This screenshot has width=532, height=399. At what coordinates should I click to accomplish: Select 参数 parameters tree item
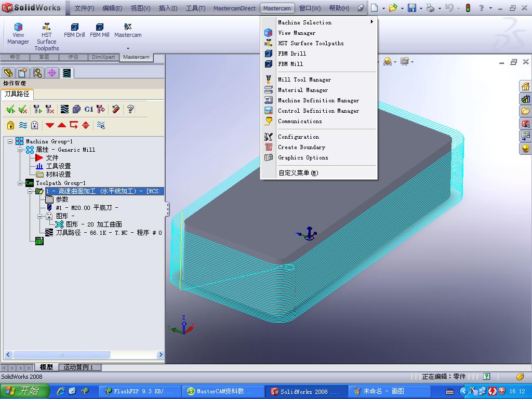click(62, 199)
